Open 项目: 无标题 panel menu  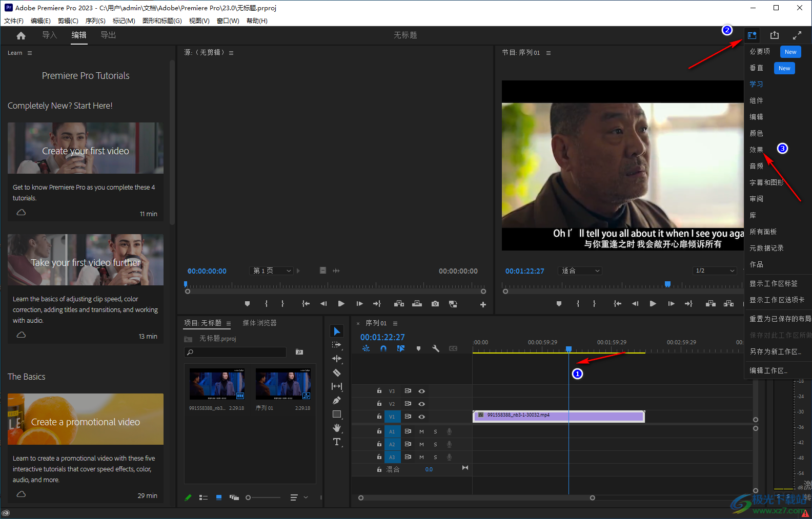click(229, 323)
